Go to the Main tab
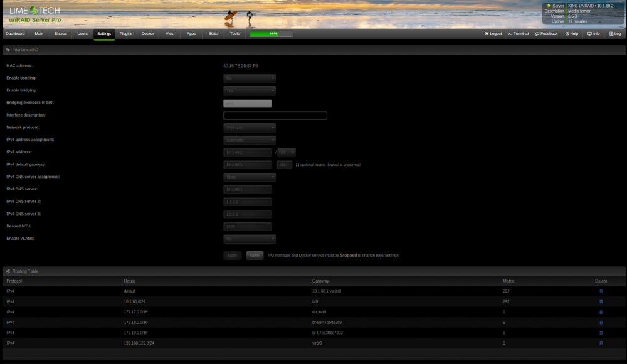 tap(39, 34)
